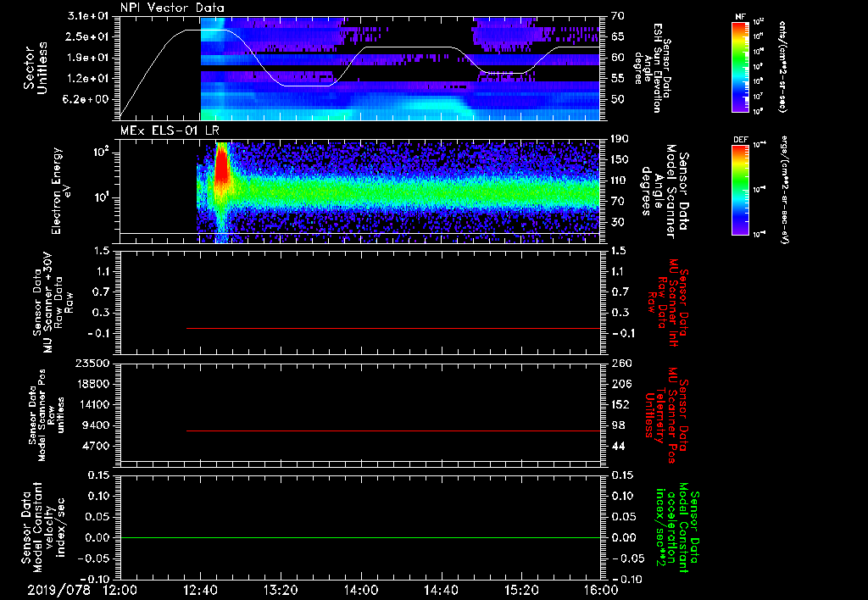This screenshot has width=868, height=600.
Task: Click the 'Electron Energy eV' axis label
Action: click(x=61, y=191)
